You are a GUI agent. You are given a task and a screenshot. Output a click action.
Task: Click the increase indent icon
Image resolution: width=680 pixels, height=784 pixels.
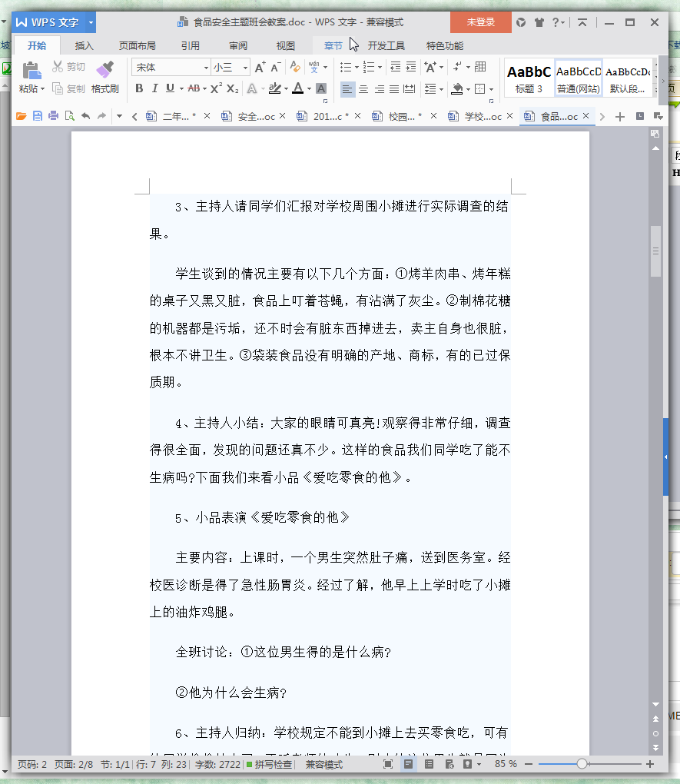411,68
